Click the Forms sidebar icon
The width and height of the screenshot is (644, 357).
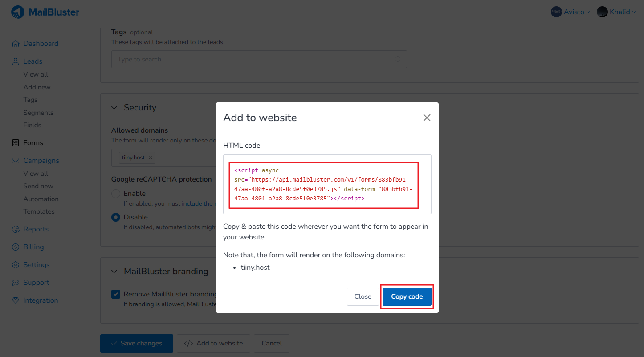(x=16, y=143)
